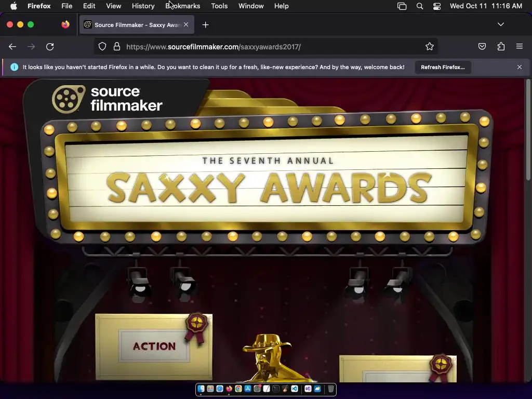Open the Help menu
This screenshot has height=399, width=532.
(281, 6)
